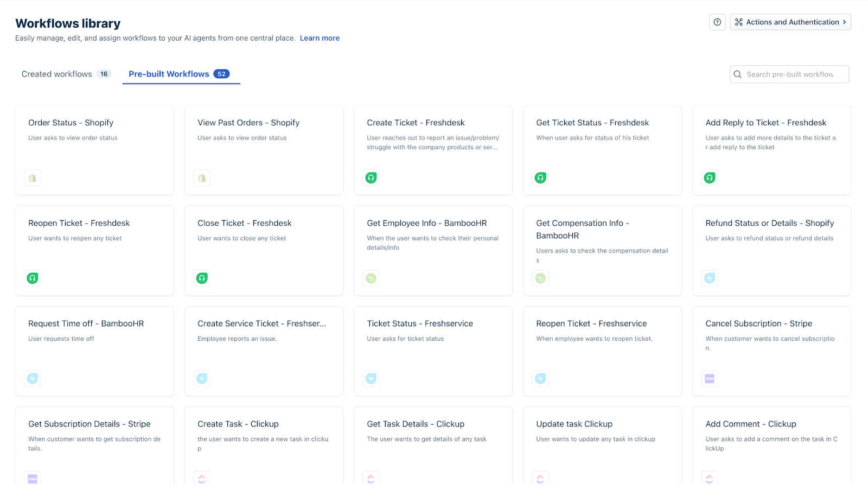The width and height of the screenshot is (868, 496).
Task: Click 'User wants to reopen any ticket' description
Action: (x=75, y=238)
